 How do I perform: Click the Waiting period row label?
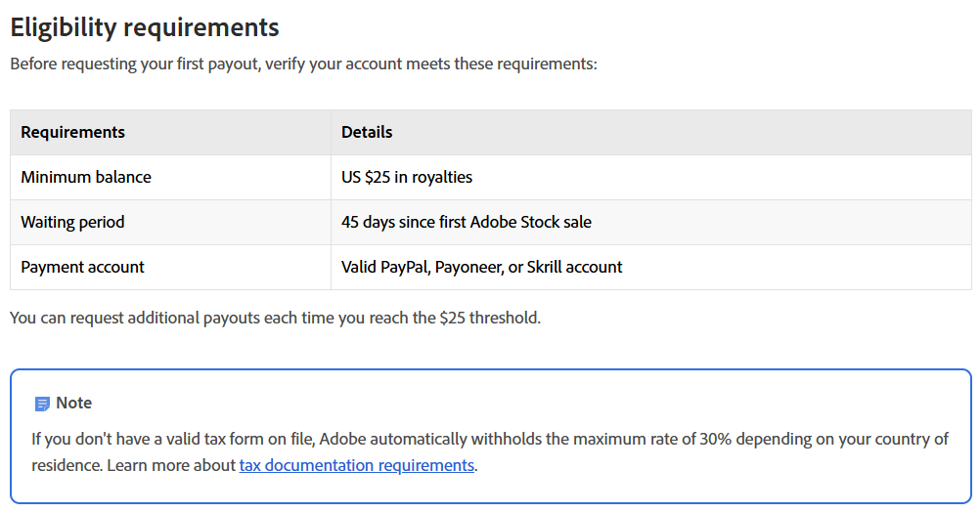[72, 222]
